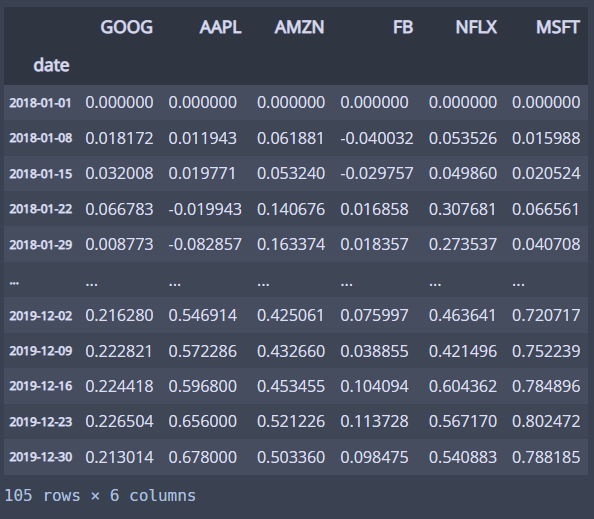Click the AMZN value 0.140676
The width and height of the screenshot is (594, 519).
(291, 209)
